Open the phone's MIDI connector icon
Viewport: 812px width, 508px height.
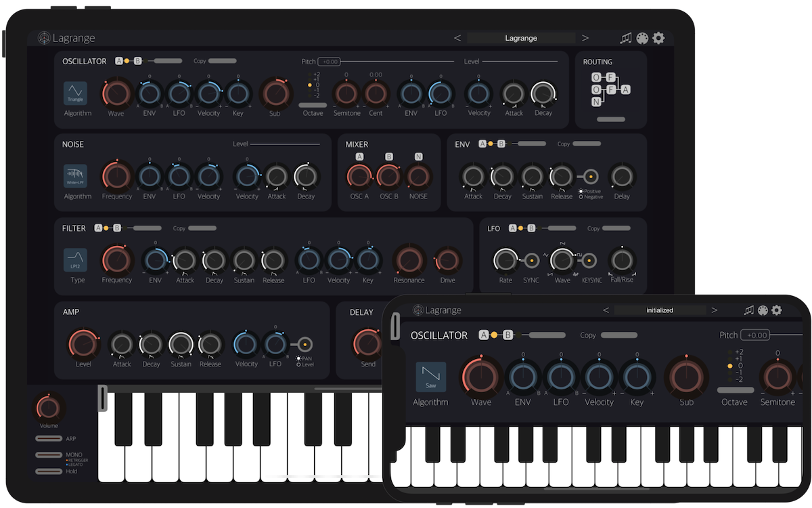[763, 310]
